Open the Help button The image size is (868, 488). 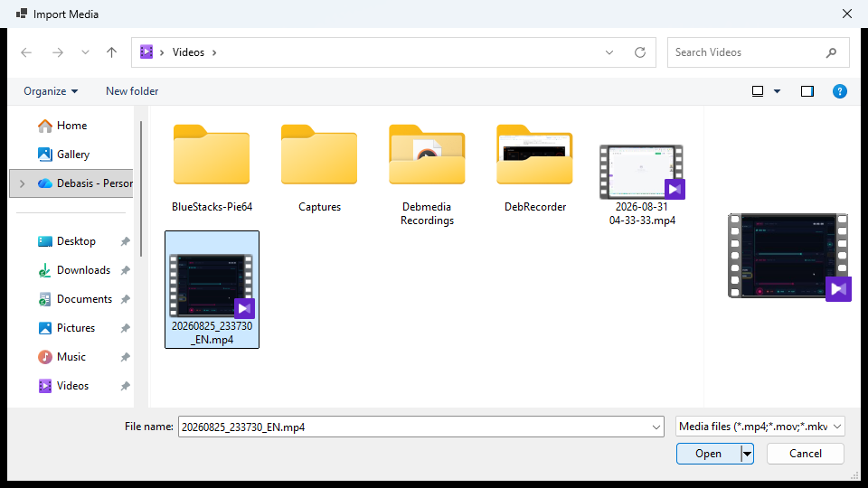pyautogui.click(x=839, y=91)
